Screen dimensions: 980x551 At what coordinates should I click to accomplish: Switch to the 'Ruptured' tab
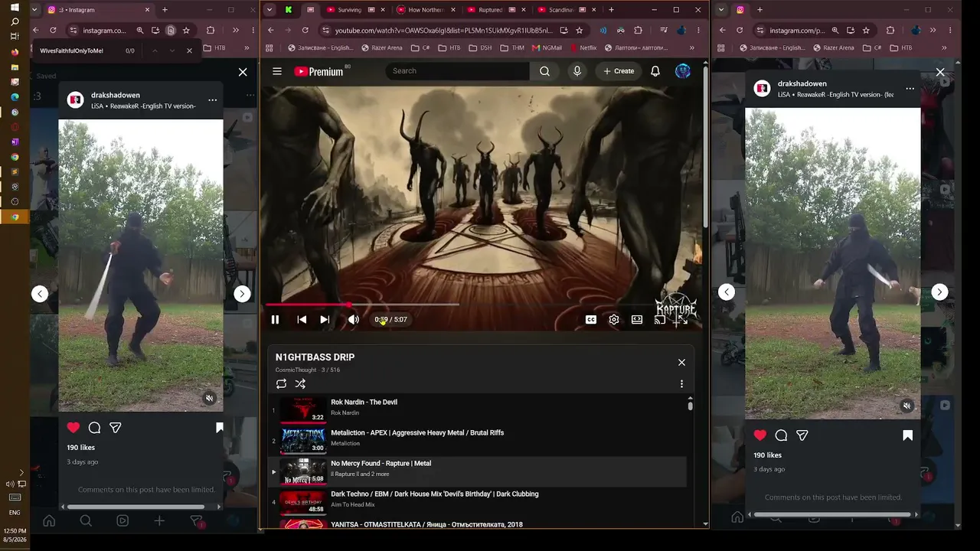[x=491, y=10]
